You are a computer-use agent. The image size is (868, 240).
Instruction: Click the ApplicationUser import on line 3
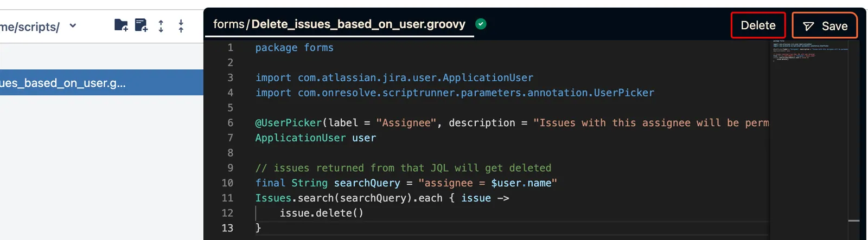(394, 77)
